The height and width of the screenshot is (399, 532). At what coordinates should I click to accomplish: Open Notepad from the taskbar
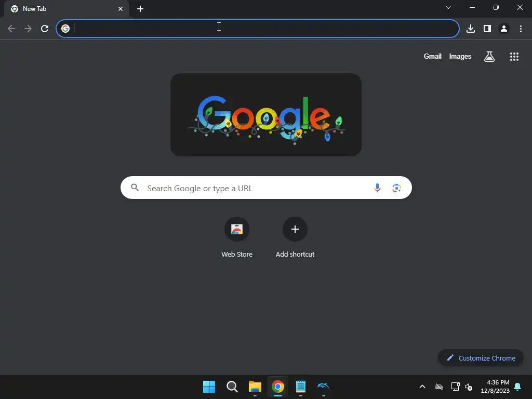click(301, 387)
